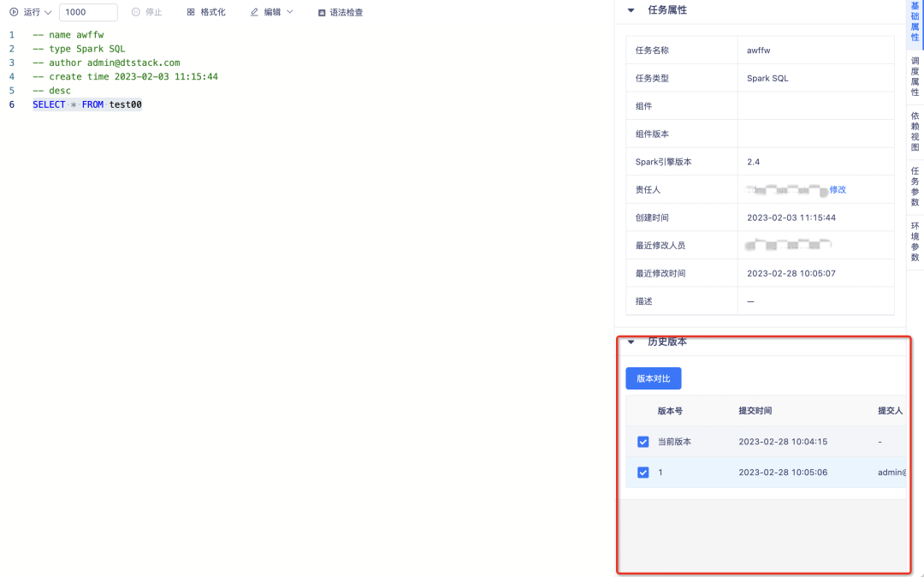Click the 版本对比 button
This screenshot has height=577, width=924.
point(654,378)
